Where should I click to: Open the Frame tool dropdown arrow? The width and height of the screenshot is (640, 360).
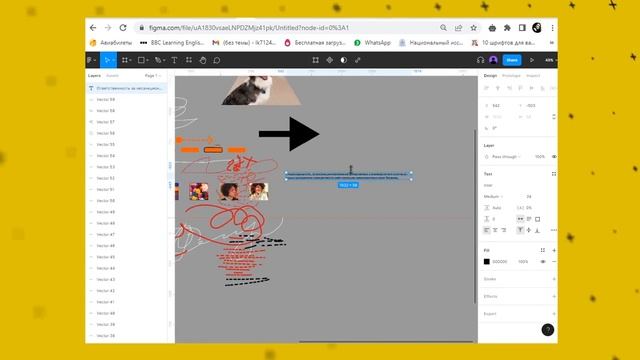[130, 60]
